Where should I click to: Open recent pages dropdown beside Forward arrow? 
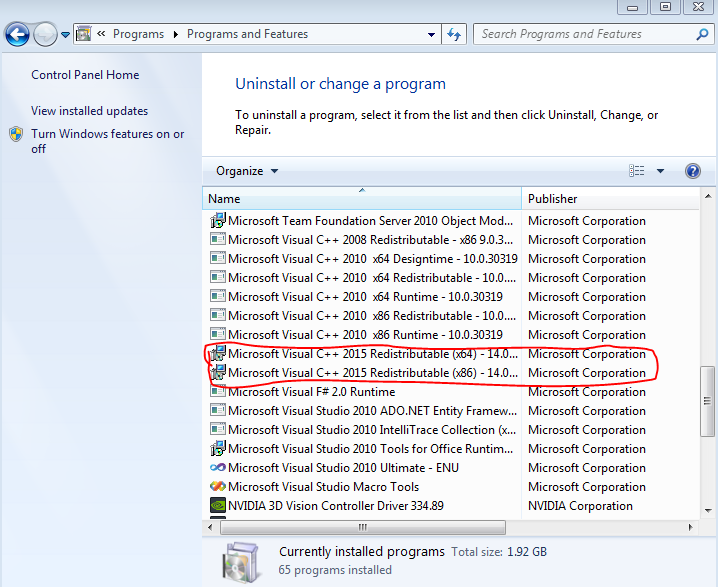click(x=65, y=34)
